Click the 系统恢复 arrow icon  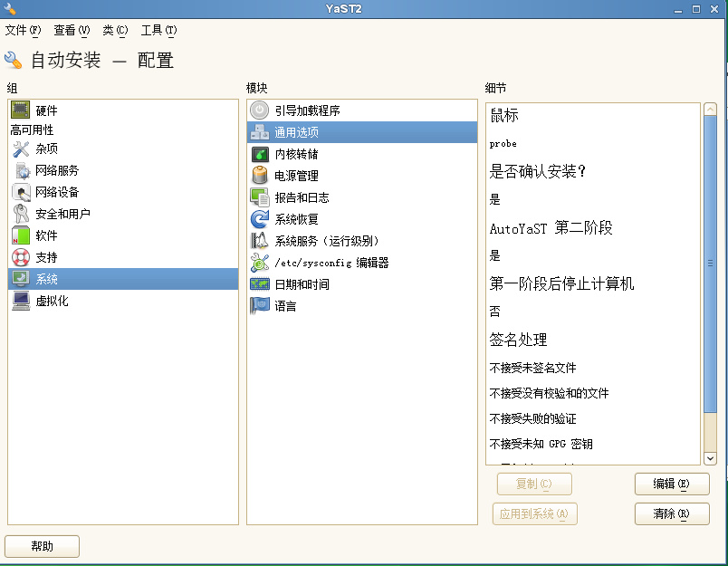[260, 219]
